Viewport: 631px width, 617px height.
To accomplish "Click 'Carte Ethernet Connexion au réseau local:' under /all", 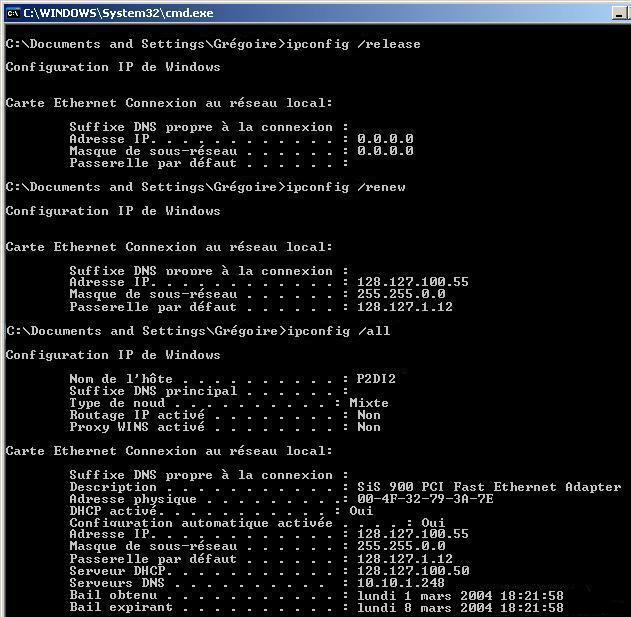I will (x=169, y=451).
